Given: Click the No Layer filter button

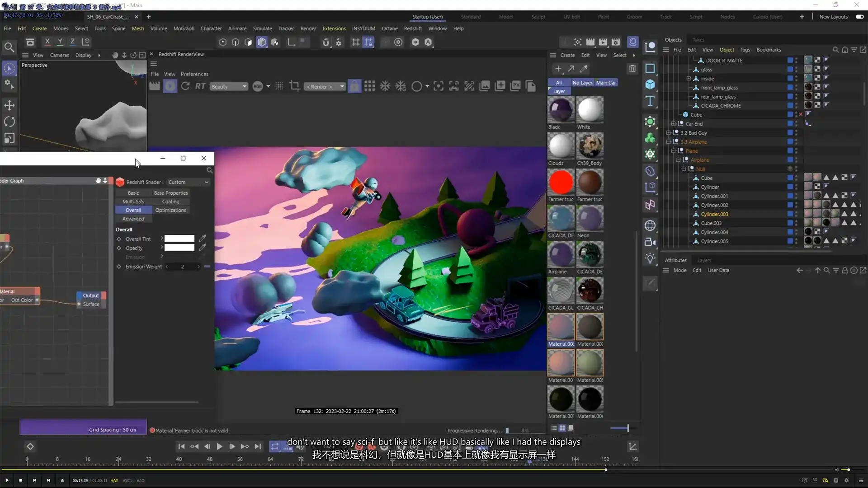Looking at the screenshot, I should click(582, 83).
